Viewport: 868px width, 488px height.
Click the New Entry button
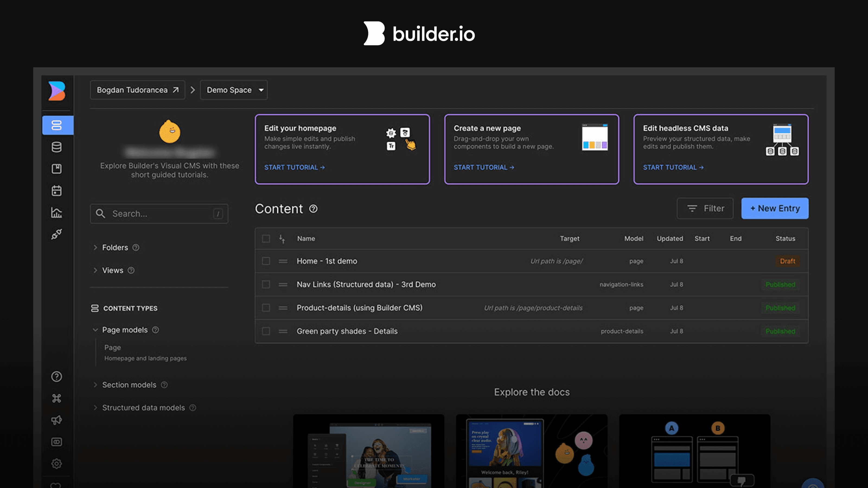(775, 208)
